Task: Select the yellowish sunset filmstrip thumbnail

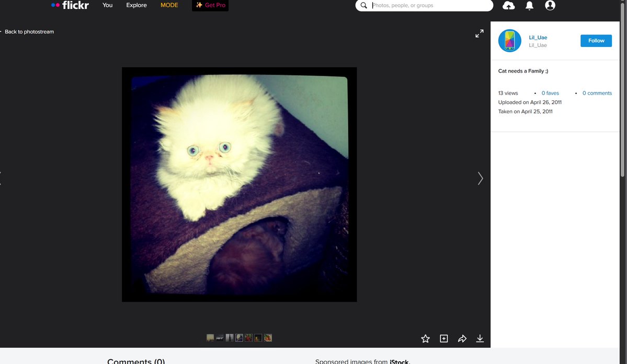Action: 210,338
